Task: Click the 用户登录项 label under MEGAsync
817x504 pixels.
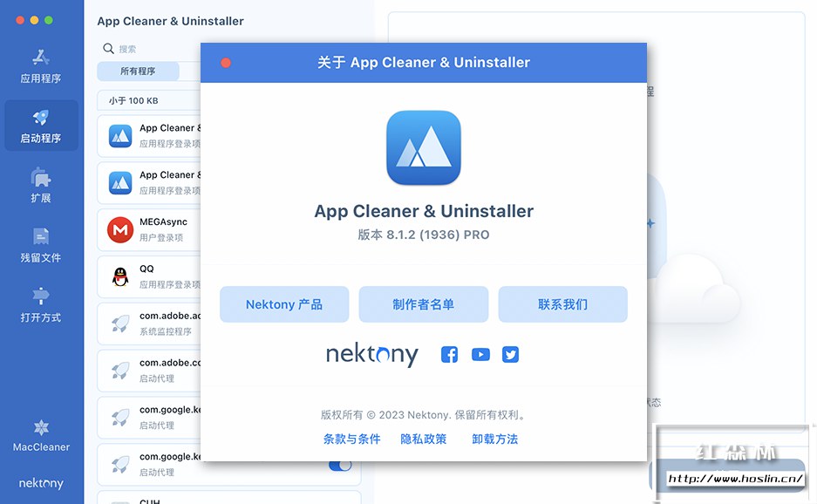Action: pos(161,238)
